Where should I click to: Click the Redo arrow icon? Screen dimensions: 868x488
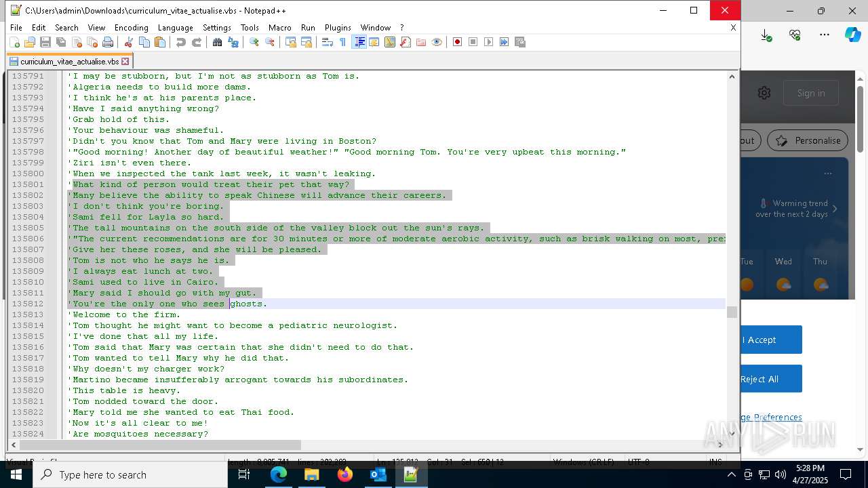[x=197, y=42]
